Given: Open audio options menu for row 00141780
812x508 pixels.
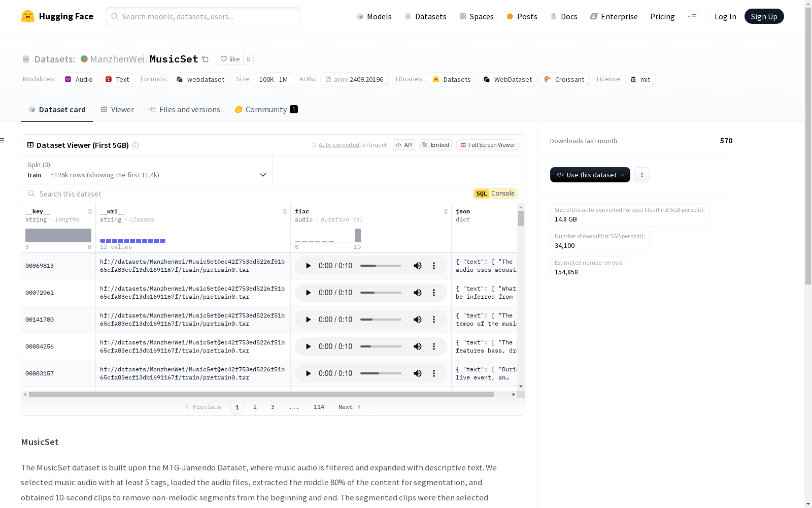Looking at the screenshot, I should coord(434,320).
